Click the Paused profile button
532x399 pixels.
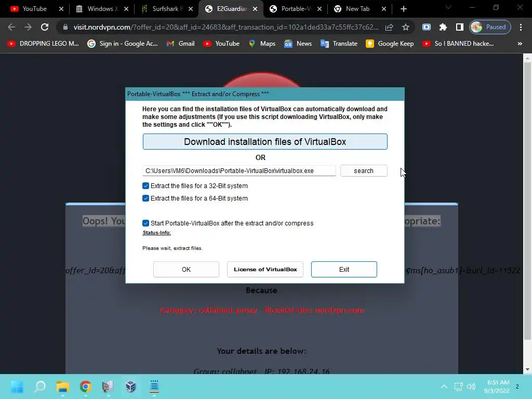click(490, 27)
